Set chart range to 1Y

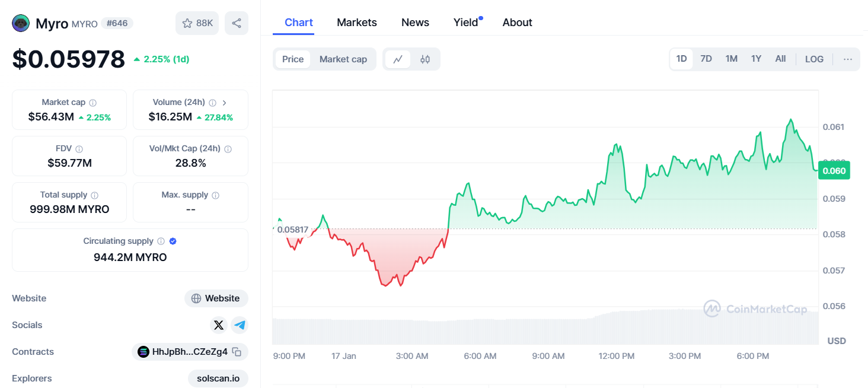pyautogui.click(x=756, y=59)
